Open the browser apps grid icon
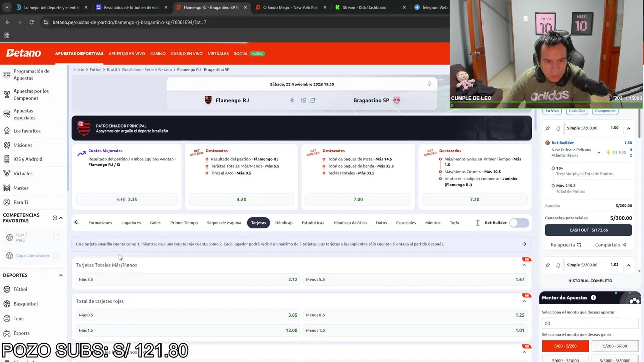Screen dimensions: 644x362 click(x=7, y=35)
